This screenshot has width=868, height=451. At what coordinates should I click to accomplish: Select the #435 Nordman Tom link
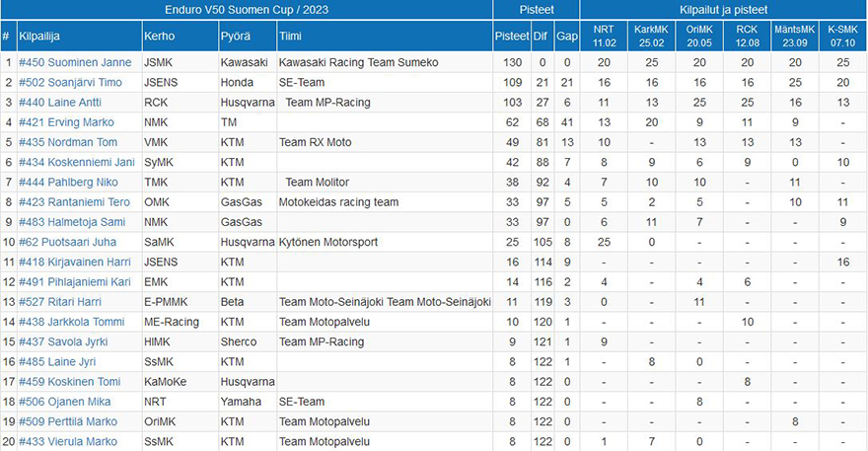(x=68, y=142)
